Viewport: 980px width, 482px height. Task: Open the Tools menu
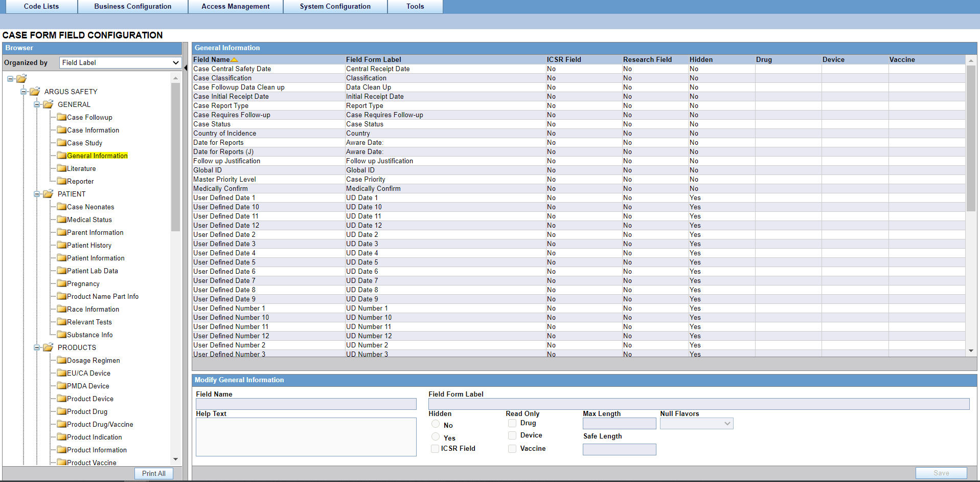point(415,6)
